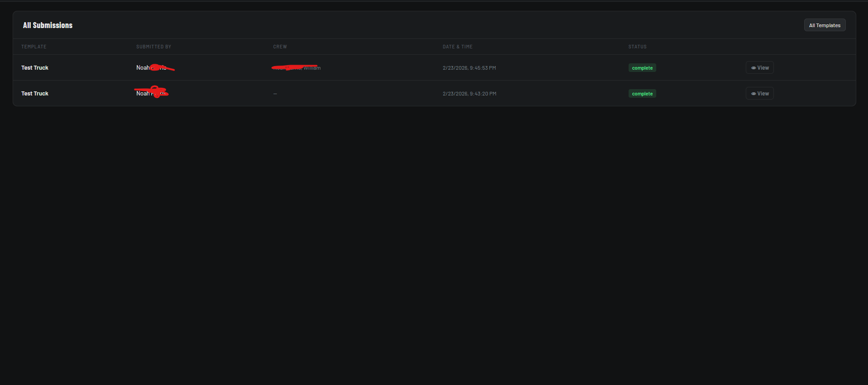Click the empty crew dash in 9:43:20 PM row
This screenshot has width=868, height=385.
pyautogui.click(x=275, y=94)
